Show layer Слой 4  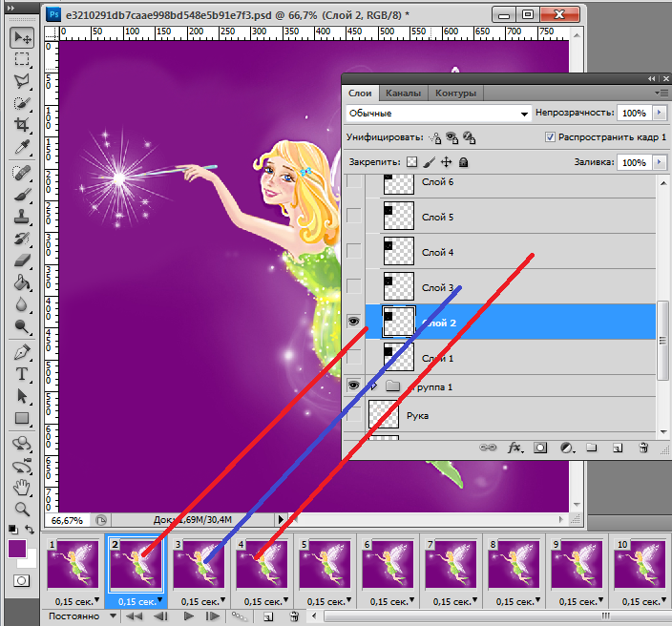point(353,251)
